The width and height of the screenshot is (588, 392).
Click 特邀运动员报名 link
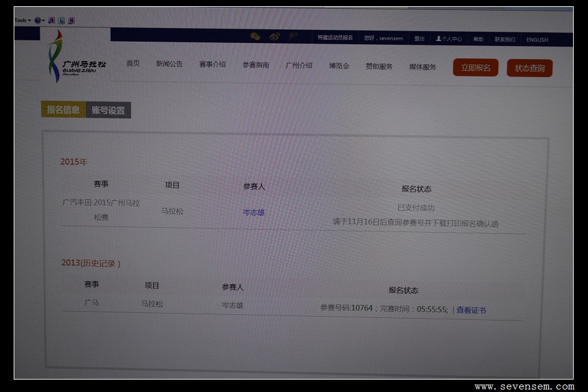click(x=335, y=37)
